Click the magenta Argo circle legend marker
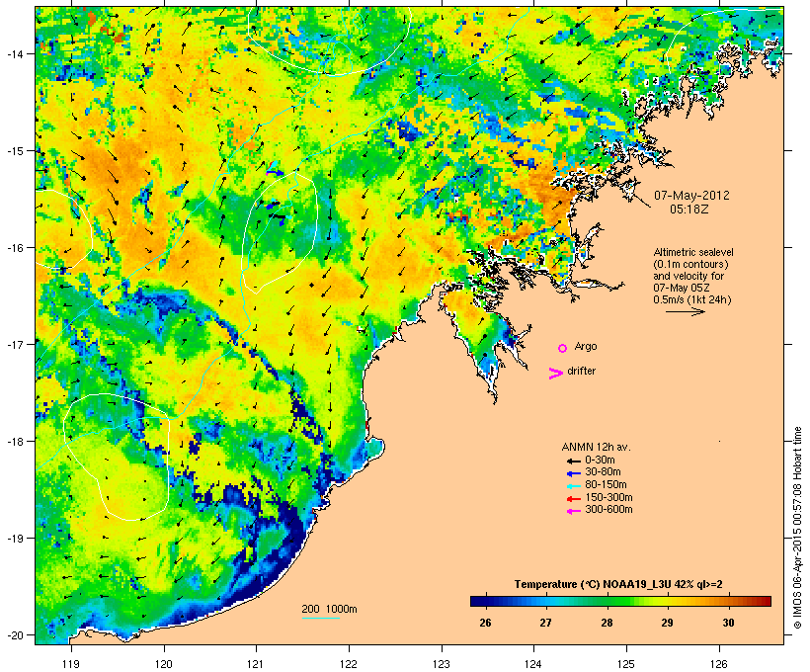This screenshot has width=810, height=672. coord(563,348)
